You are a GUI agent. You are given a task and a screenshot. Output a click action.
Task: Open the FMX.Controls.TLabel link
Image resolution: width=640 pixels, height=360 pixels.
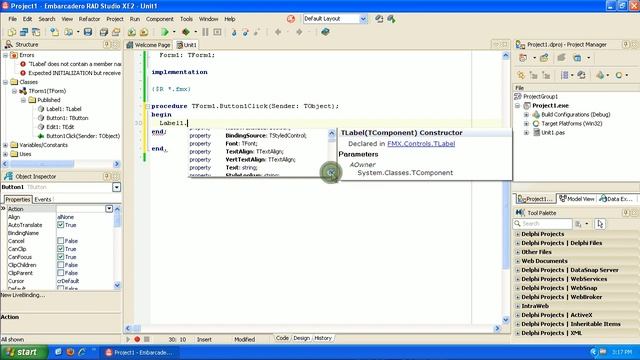point(421,144)
